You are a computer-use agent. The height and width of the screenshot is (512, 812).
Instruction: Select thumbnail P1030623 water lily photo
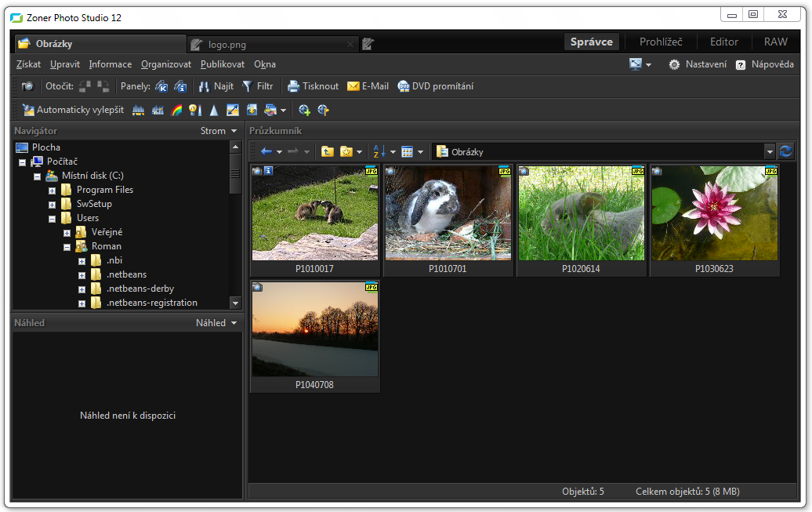715,220
